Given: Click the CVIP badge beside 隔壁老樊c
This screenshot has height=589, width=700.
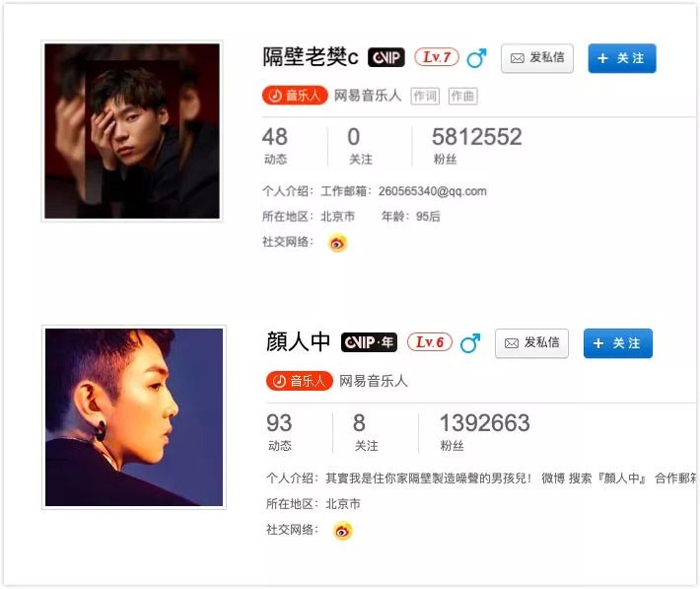Looking at the screenshot, I should [386, 57].
